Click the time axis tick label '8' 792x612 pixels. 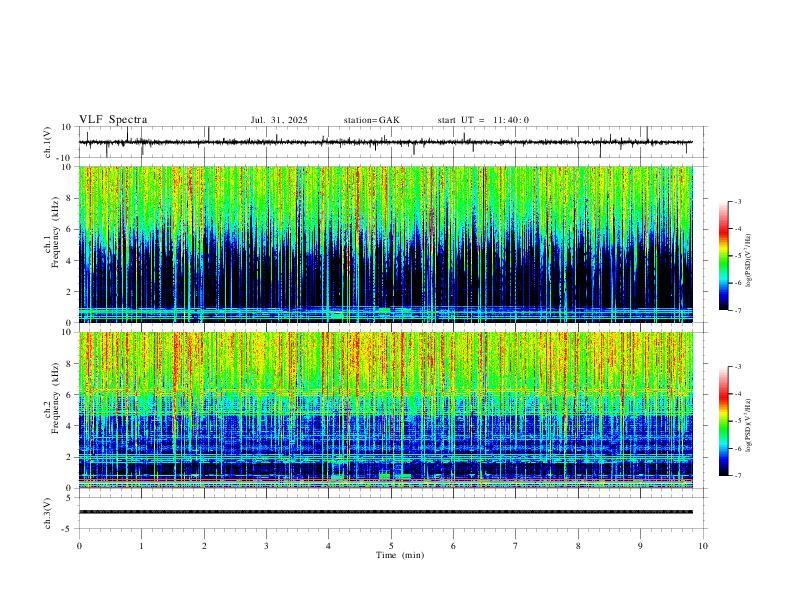tap(578, 546)
